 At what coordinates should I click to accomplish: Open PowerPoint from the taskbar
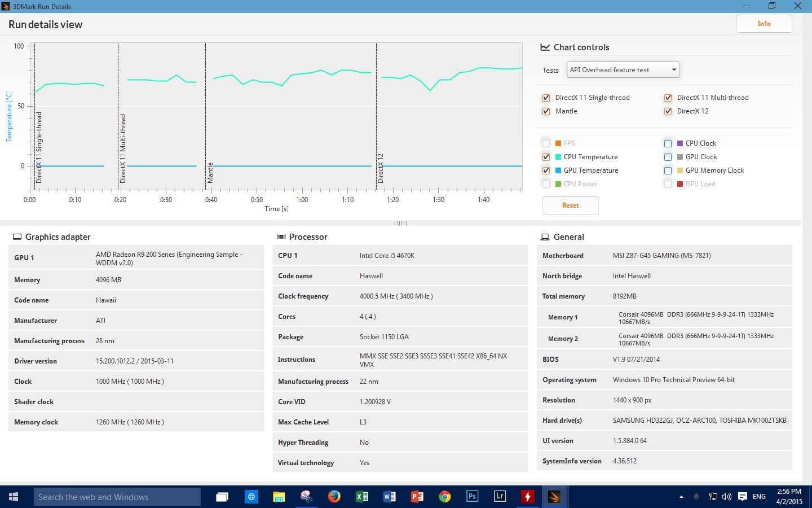click(417, 497)
